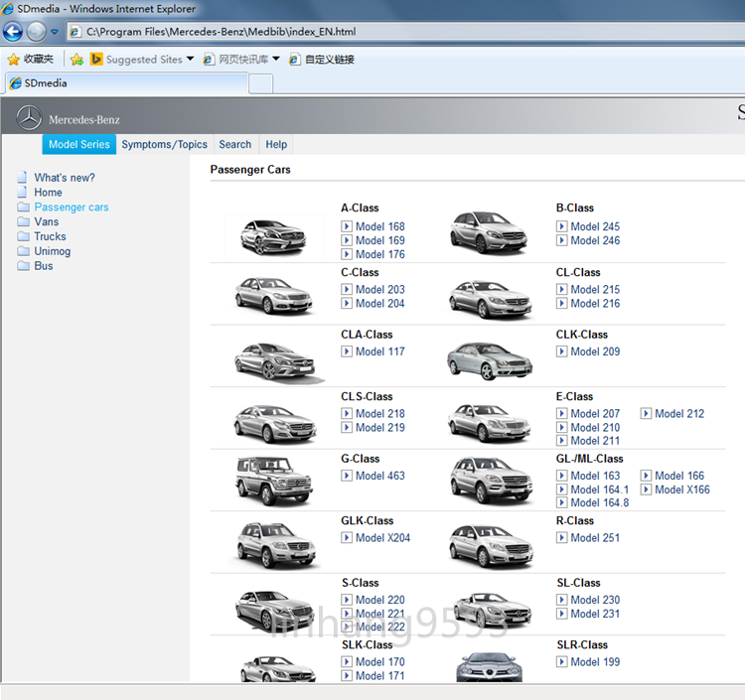
Task: Click the B-Class car thumbnail
Action: click(x=488, y=232)
